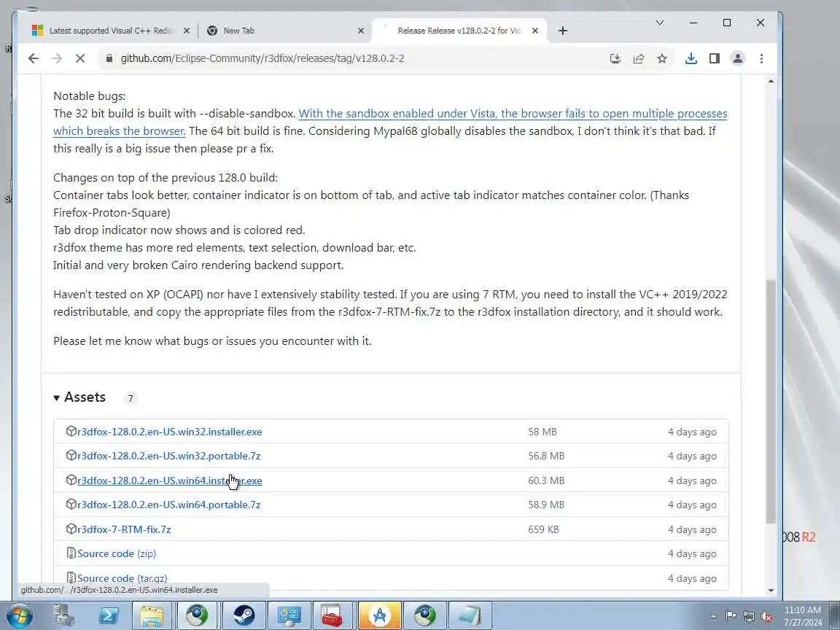Open the browser downloads panel
840x630 pixels.
click(x=691, y=58)
